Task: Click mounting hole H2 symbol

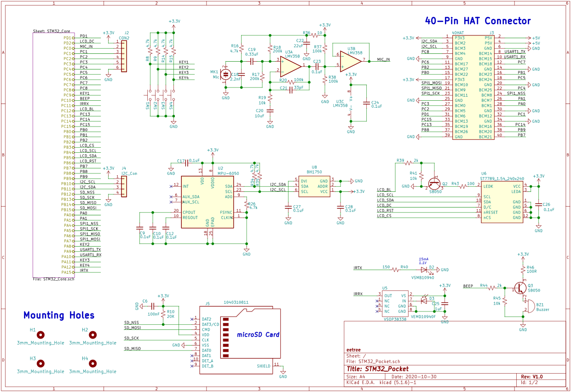Action: click(92, 335)
